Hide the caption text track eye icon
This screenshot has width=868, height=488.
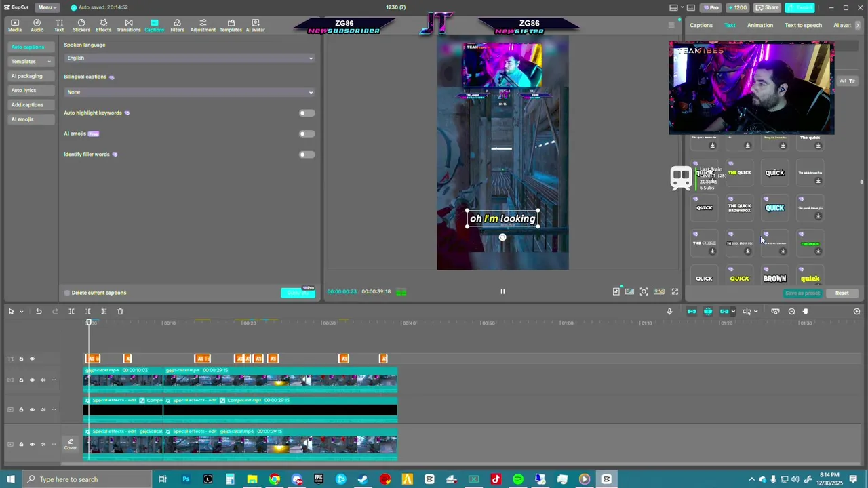click(x=32, y=359)
